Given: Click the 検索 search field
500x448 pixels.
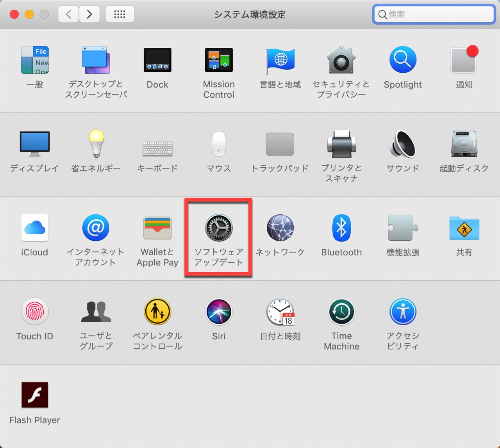Looking at the screenshot, I should [434, 14].
